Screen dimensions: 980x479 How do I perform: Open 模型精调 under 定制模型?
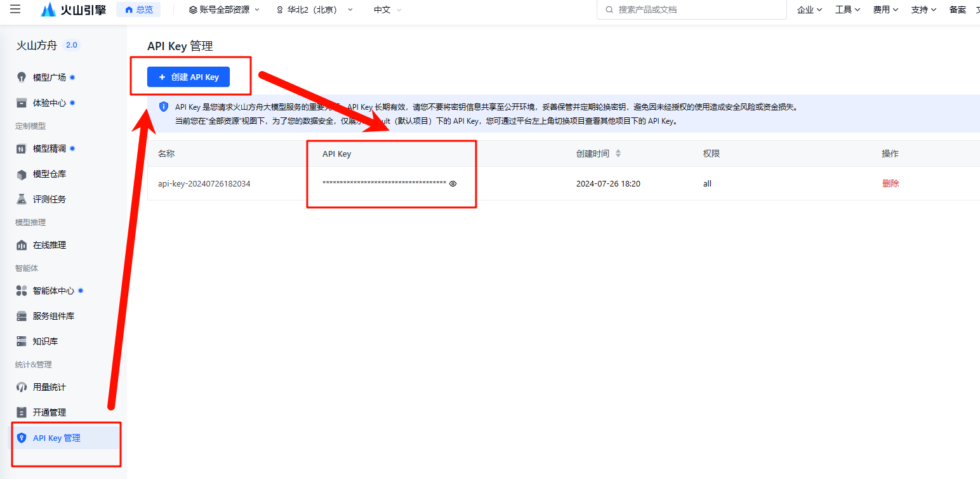click(51, 149)
